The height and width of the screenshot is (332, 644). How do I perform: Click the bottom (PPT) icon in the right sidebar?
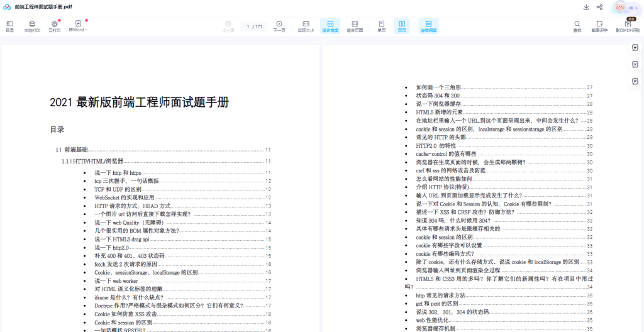635,81
